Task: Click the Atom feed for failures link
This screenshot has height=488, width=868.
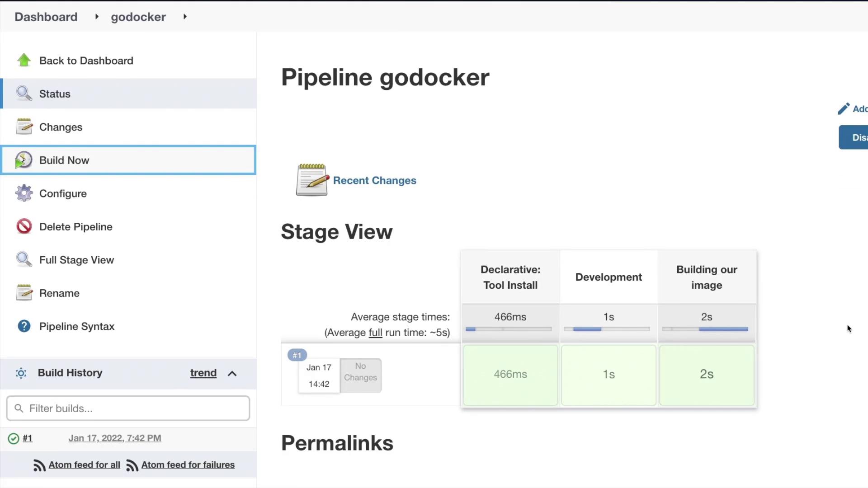Action: point(188,465)
